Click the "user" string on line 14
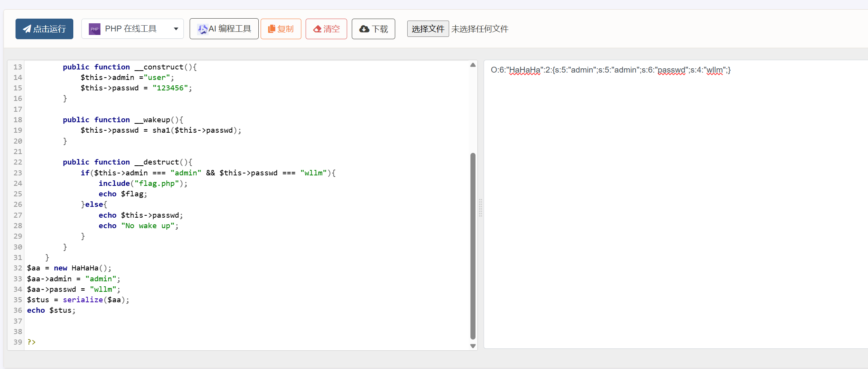Screen dimensions: 868x369 click(157, 77)
